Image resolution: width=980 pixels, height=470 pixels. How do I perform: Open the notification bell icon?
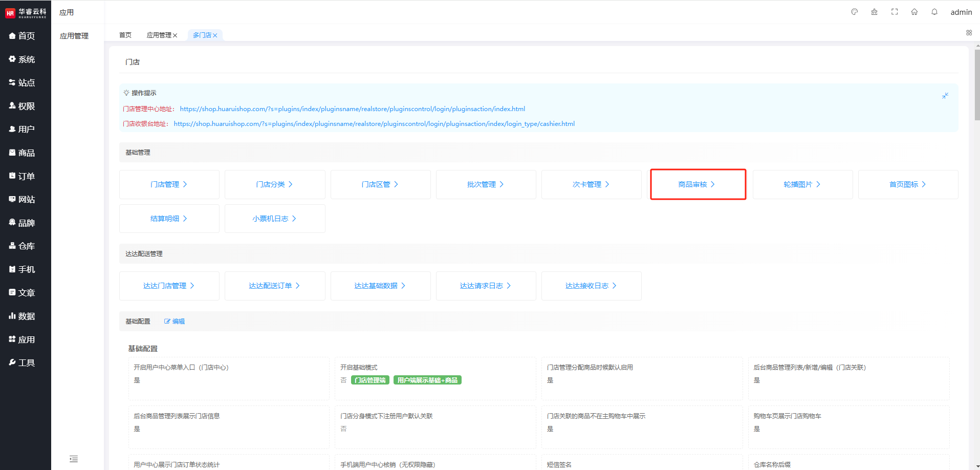pyautogui.click(x=934, y=12)
